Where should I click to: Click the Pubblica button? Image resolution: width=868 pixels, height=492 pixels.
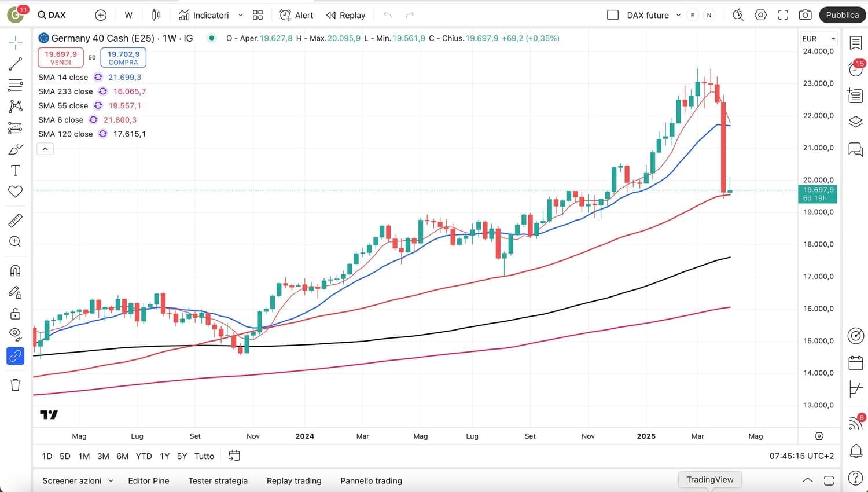(842, 15)
